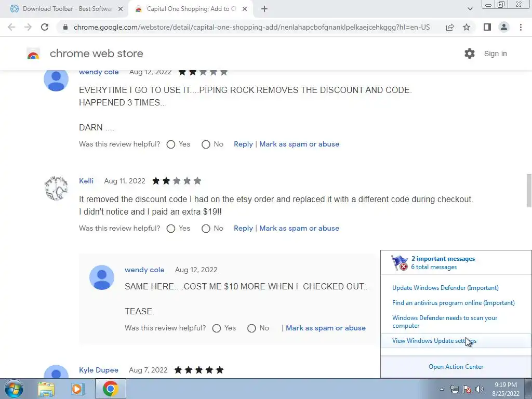This screenshot has height=399, width=532.
Task: Close the Download Toolbar tab
Action: click(121, 9)
